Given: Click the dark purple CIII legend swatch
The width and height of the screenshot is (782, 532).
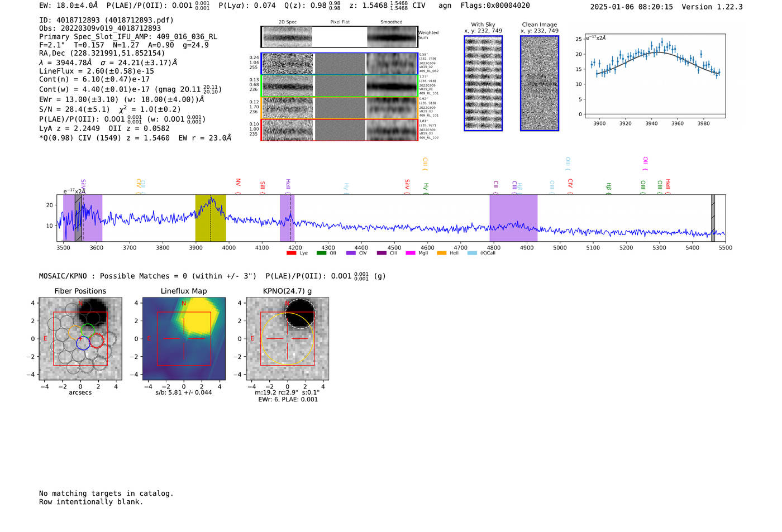Looking at the screenshot, I should 382,253.
